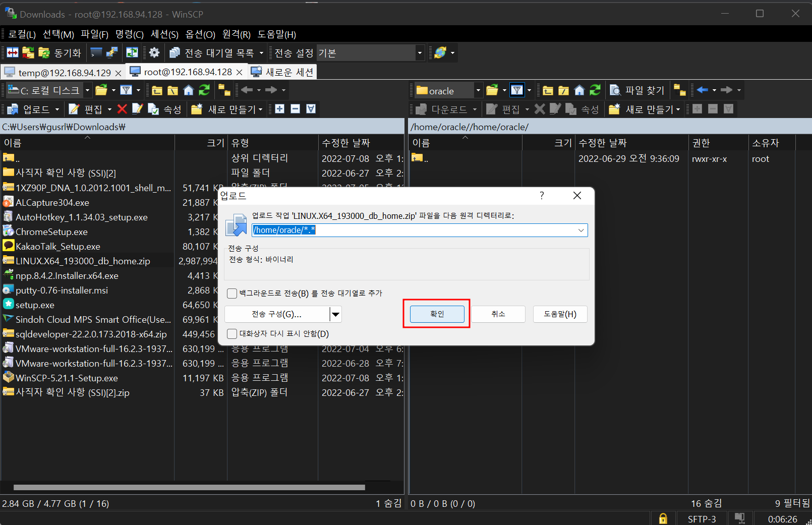The image size is (812, 525).
Task: Expand the remote directory path combo in upload dialog
Action: click(581, 230)
